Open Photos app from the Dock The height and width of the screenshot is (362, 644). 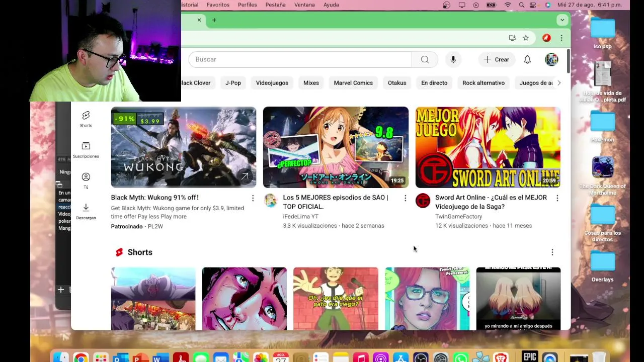261,357
